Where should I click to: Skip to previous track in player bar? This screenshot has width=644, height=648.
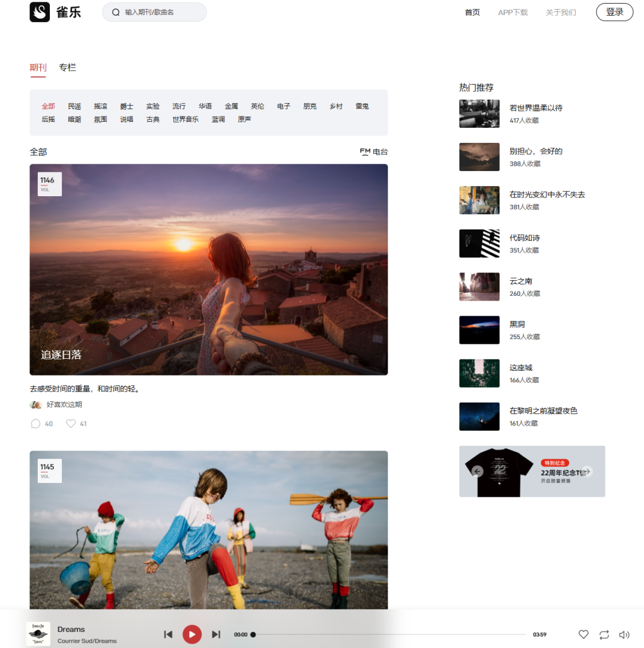(x=169, y=634)
